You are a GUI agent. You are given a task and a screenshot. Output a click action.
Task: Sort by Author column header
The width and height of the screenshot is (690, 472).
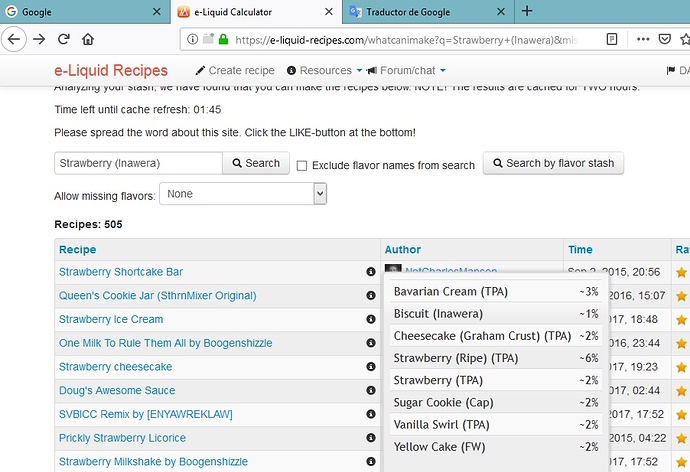coord(403,249)
